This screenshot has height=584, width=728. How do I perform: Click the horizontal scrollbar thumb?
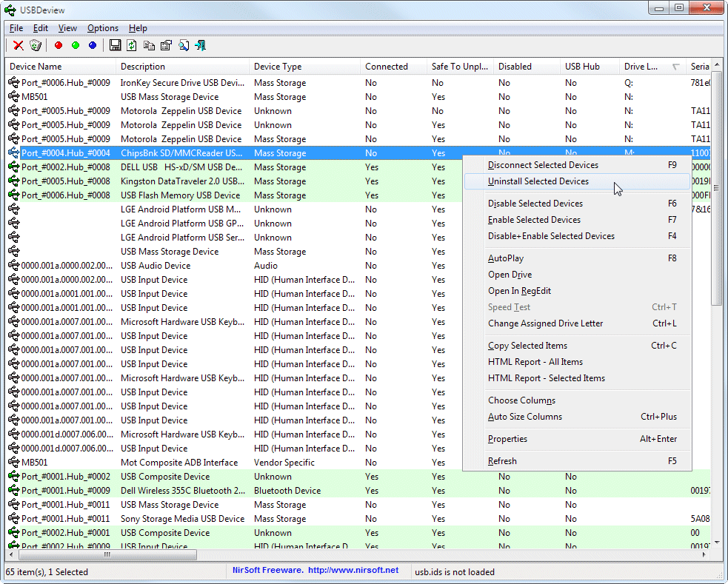pyautogui.click(x=107, y=554)
